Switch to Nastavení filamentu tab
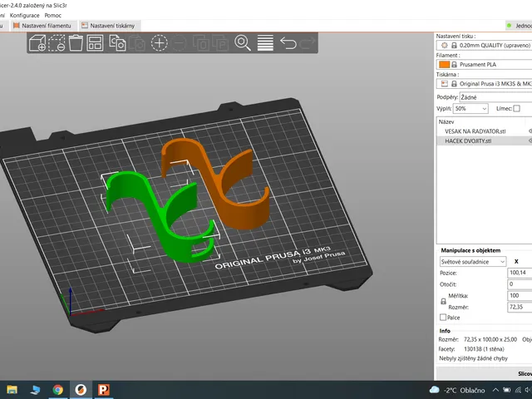This screenshot has height=399, width=532. 42,26
